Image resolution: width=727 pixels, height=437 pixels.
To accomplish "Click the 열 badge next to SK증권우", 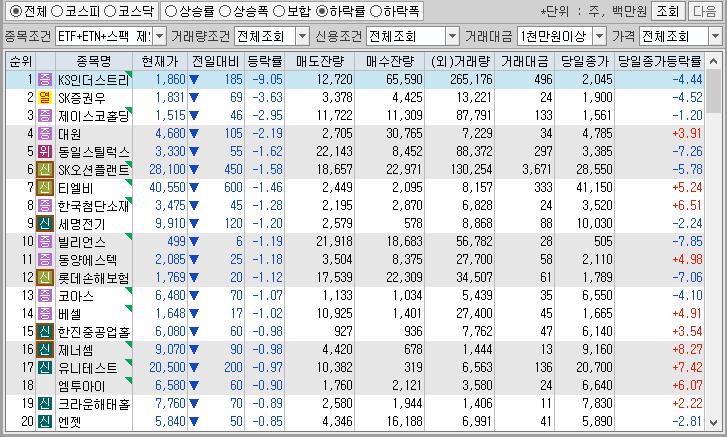I will pos(45,98).
